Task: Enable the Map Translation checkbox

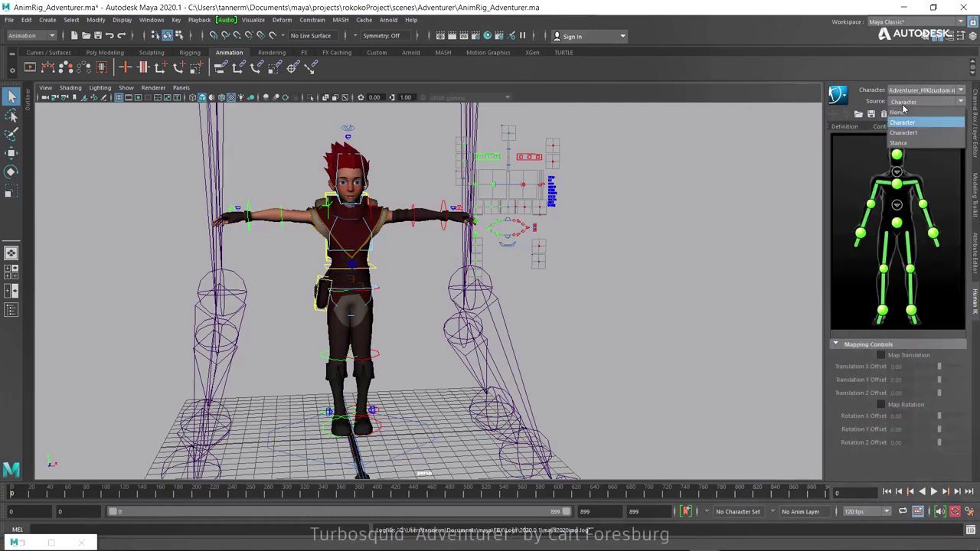Action: point(880,355)
